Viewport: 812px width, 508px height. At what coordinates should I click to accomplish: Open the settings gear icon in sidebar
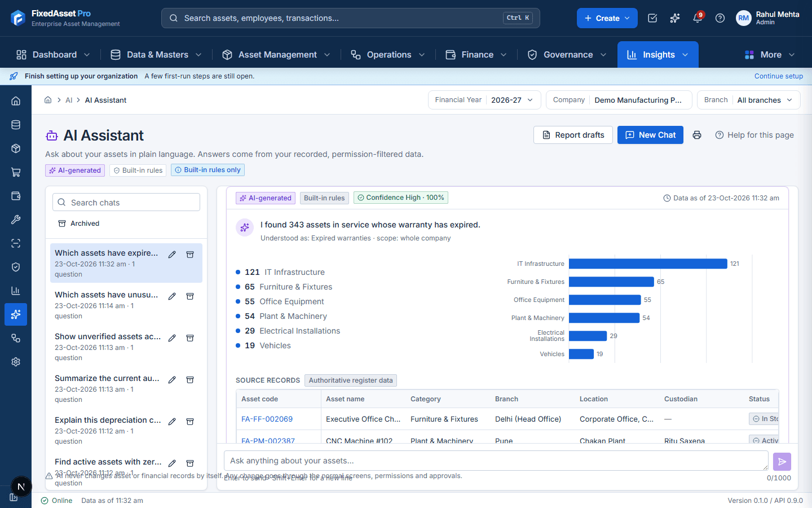pos(16,362)
